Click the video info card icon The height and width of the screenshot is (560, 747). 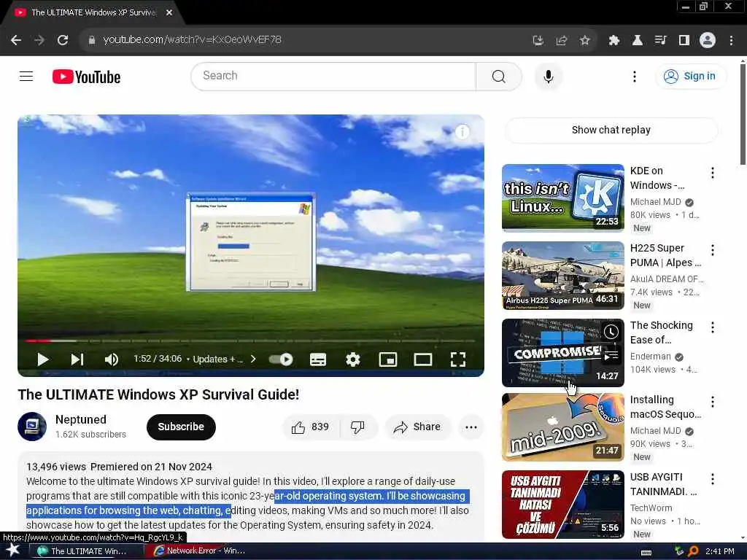462,132
